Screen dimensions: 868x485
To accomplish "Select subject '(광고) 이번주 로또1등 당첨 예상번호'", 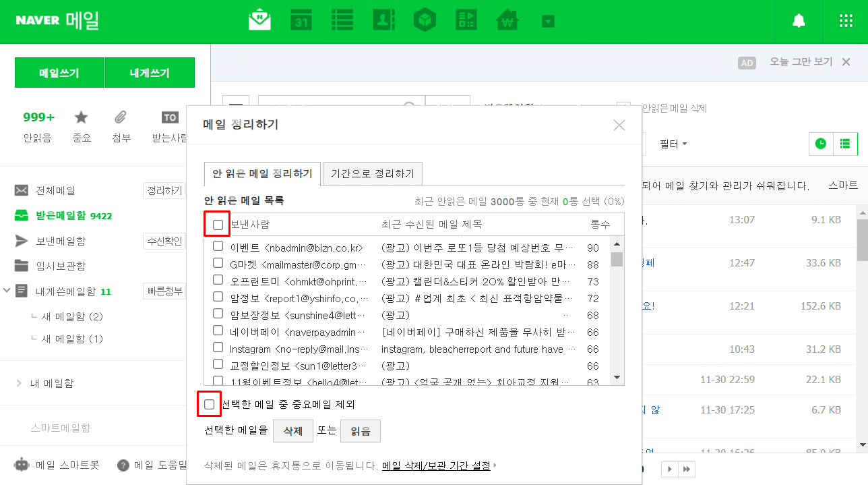I will pyautogui.click(x=478, y=248).
